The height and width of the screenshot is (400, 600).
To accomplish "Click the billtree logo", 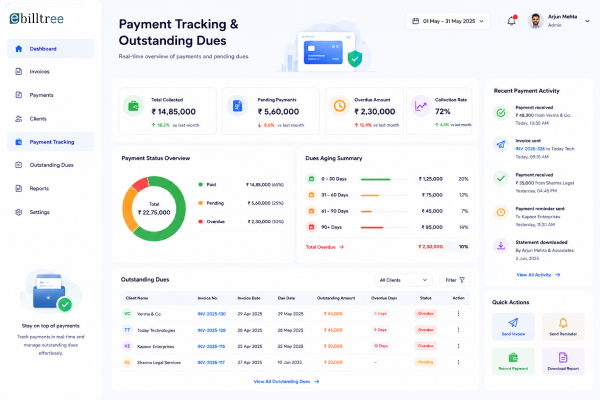I will point(36,18).
